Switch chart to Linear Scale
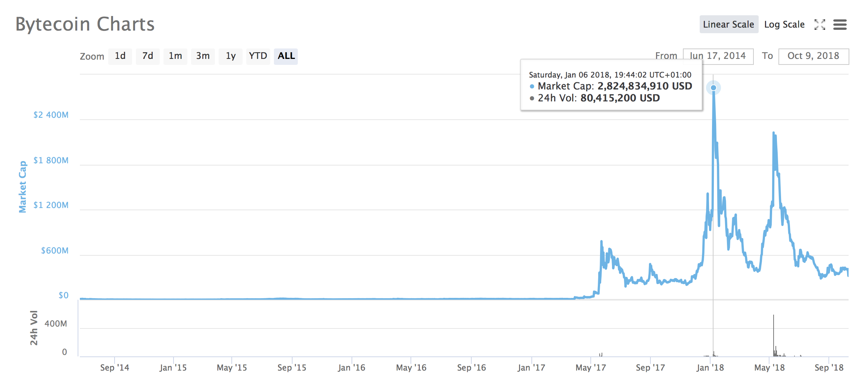The width and height of the screenshot is (868, 384). (x=728, y=25)
